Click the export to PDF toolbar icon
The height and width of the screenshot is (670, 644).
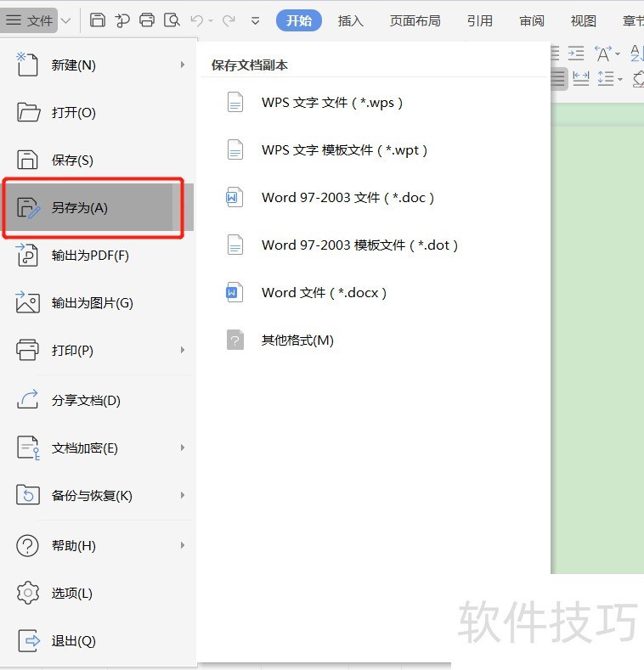click(x=122, y=20)
